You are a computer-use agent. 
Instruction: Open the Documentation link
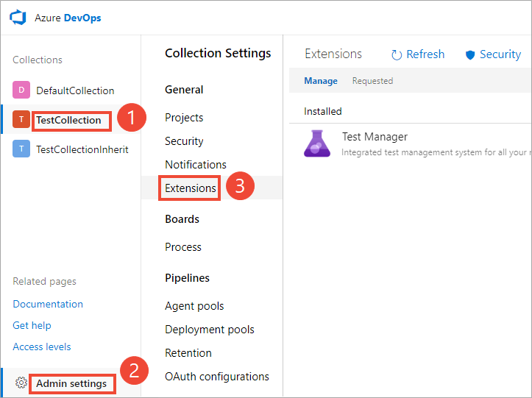(x=48, y=304)
